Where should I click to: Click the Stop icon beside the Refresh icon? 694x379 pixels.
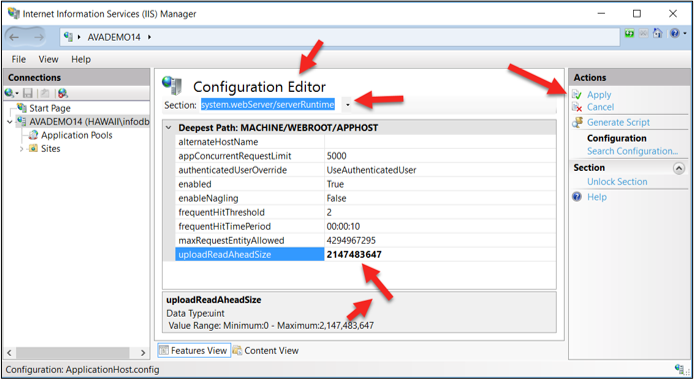(644, 33)
